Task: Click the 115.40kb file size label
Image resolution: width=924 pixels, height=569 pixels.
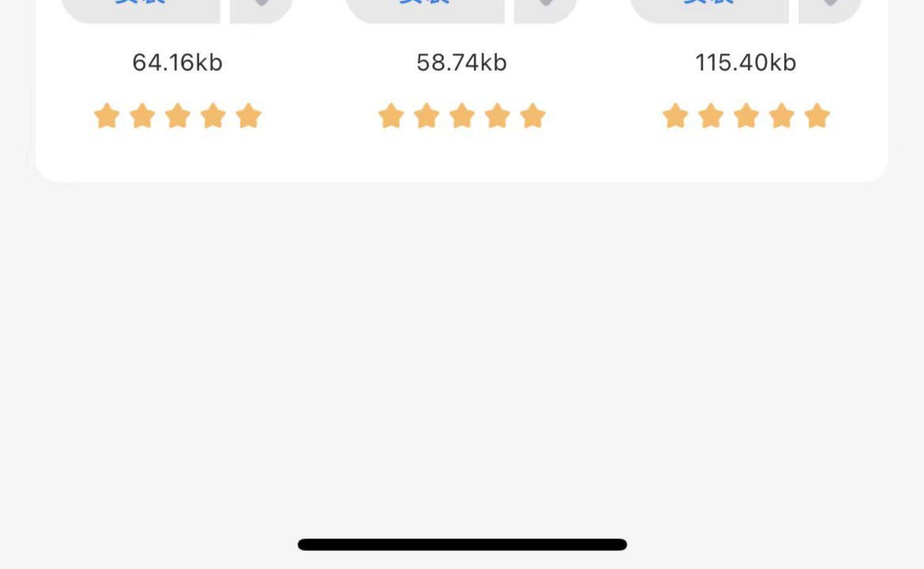Action: (746, 63)
